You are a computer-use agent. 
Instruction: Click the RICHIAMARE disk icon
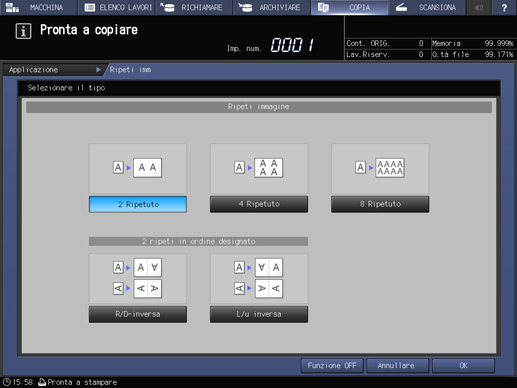(168, 7)
